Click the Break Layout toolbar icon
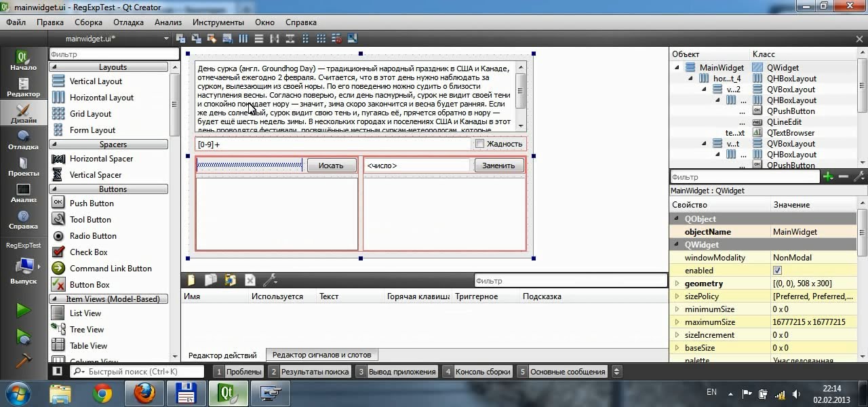This screenshot has width=868, height=407. tap(336, 39)
